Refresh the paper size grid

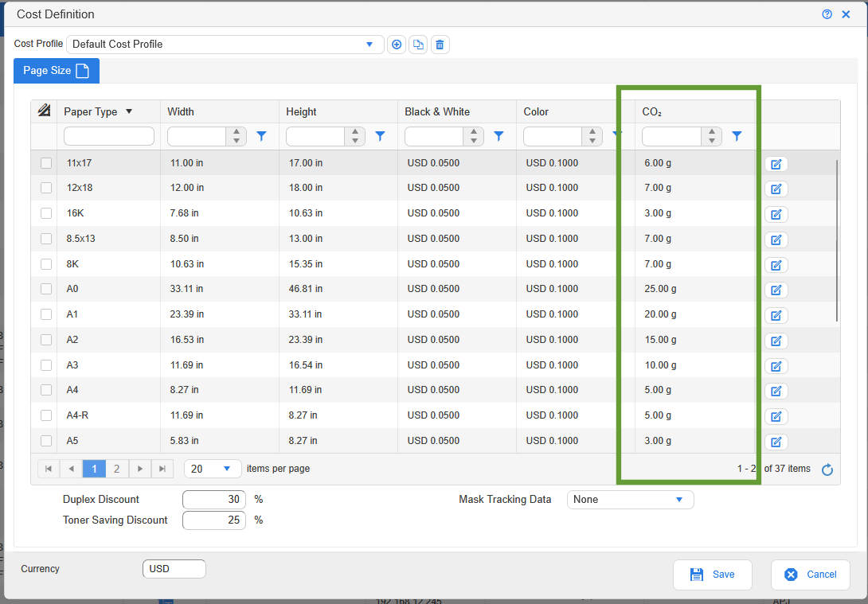click(x=827, y=470)
